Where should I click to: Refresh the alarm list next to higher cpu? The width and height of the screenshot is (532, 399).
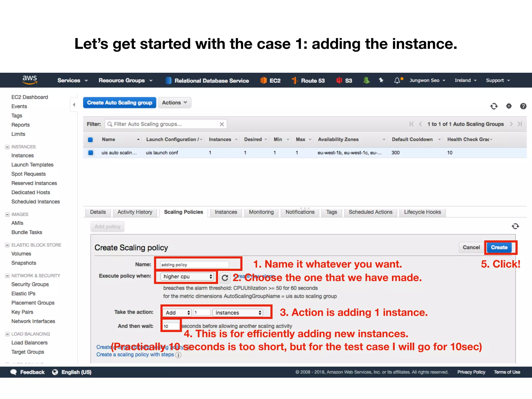click(x=225, y=278)
